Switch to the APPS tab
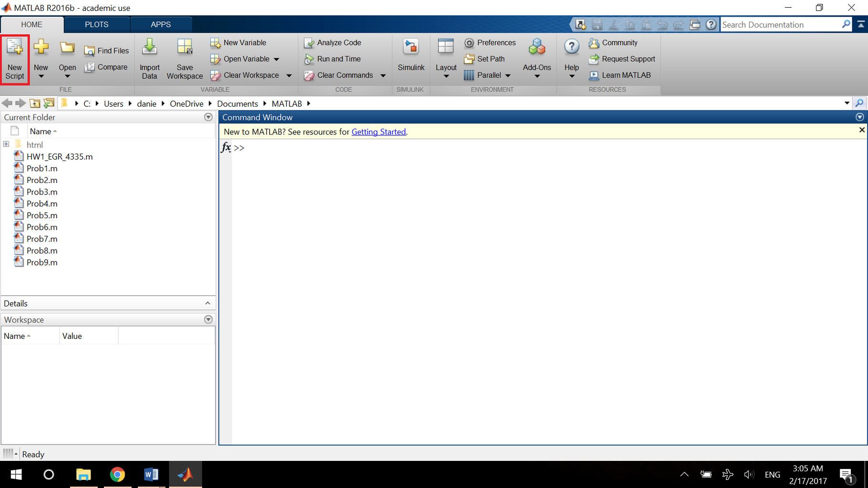Viewport: 868px width, 488px height. [161, 24]
